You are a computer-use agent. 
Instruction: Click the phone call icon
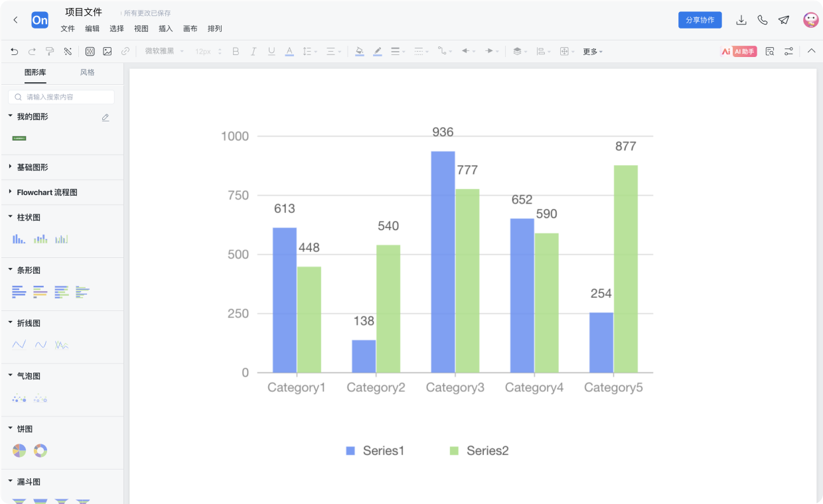(x=763, y=20)
